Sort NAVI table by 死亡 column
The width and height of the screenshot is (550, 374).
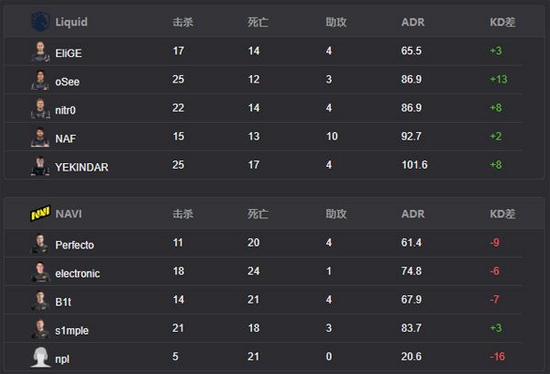[x=258, y=214]
